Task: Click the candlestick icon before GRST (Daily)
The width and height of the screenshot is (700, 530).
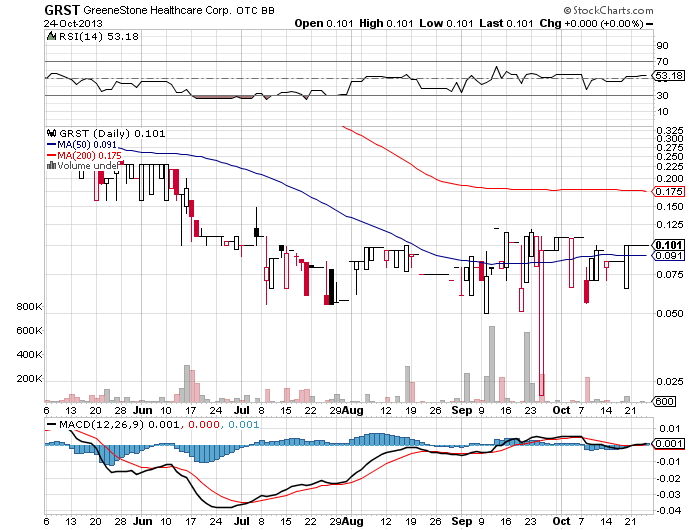Action: [x=52, y=133]
